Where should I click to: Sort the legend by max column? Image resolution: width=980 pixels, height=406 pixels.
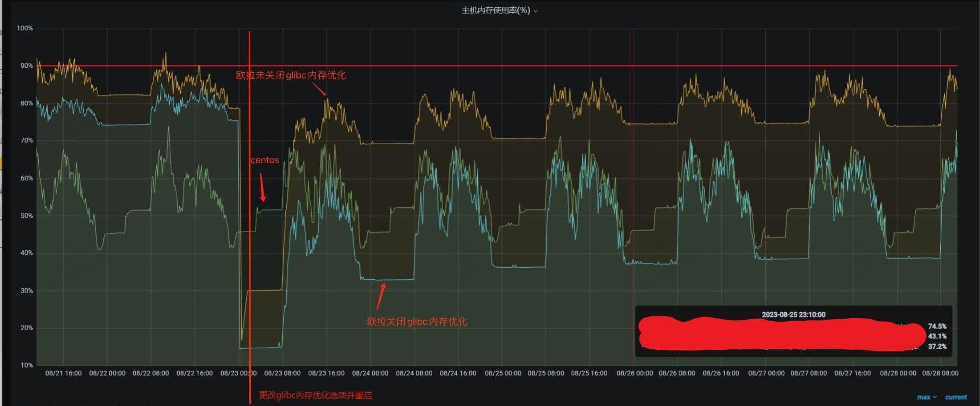pos(923,397)
